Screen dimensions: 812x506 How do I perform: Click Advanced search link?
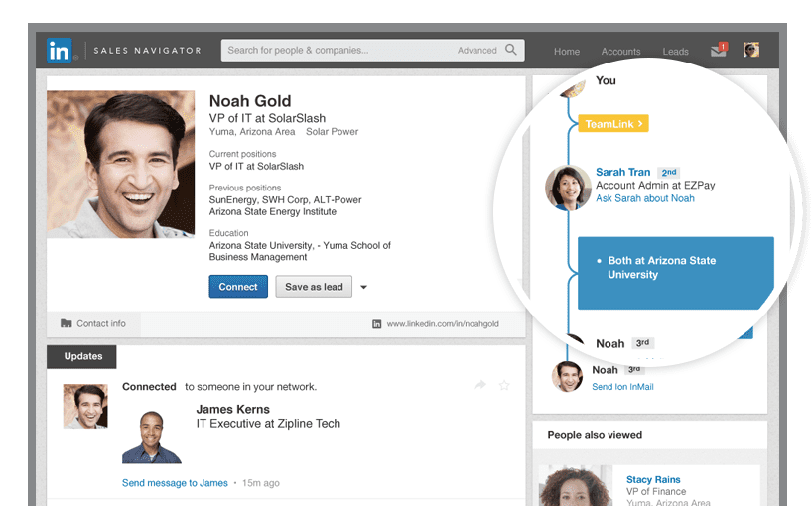476,51
